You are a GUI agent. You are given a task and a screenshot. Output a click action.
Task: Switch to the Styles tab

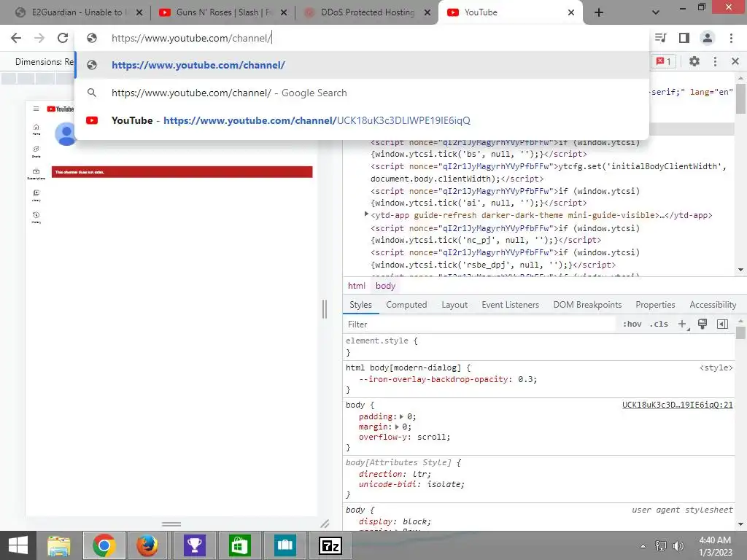[x=360, y=305]
